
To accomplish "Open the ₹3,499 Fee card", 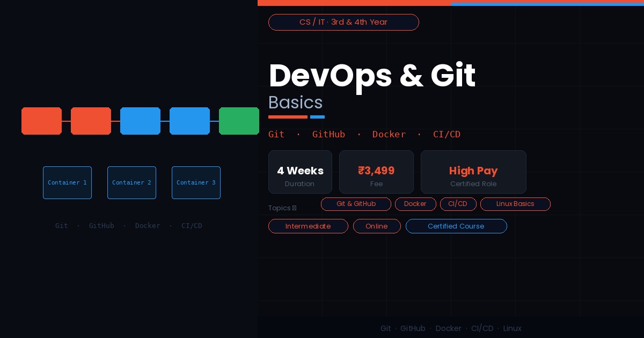I will 376,172.
